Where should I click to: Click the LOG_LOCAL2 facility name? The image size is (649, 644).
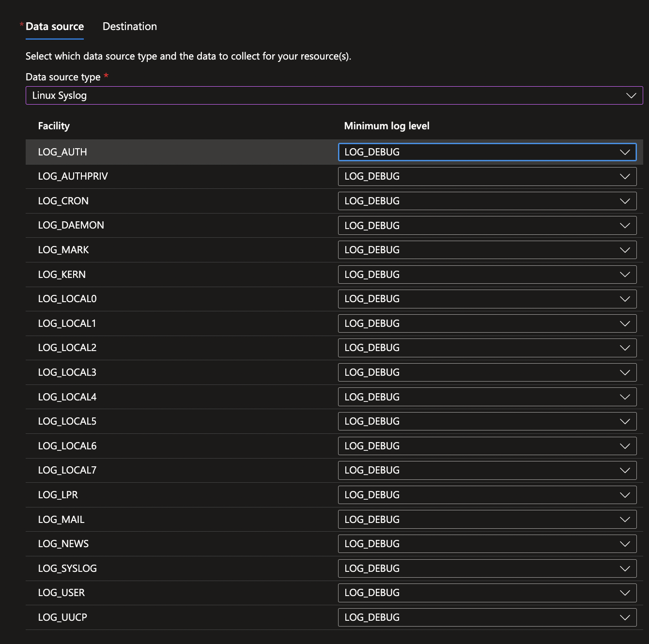[67, 348]
